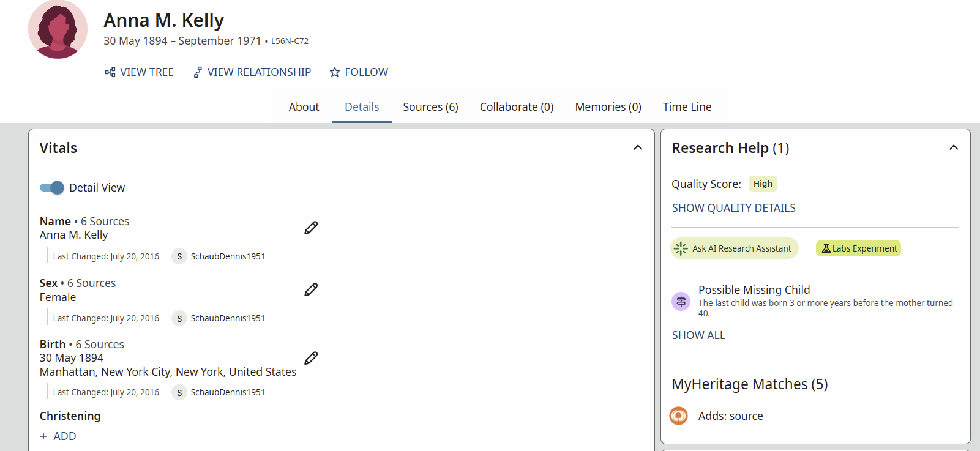This screenshot has height=451, width=980.
Task: Select the Details tab
Action: [x=362, y=107]
